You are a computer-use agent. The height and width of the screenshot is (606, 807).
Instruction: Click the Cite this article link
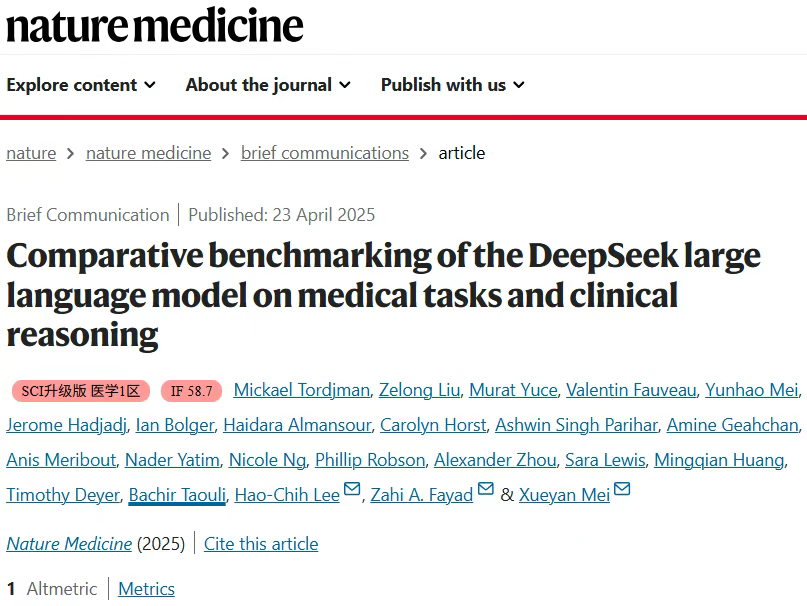261,544
